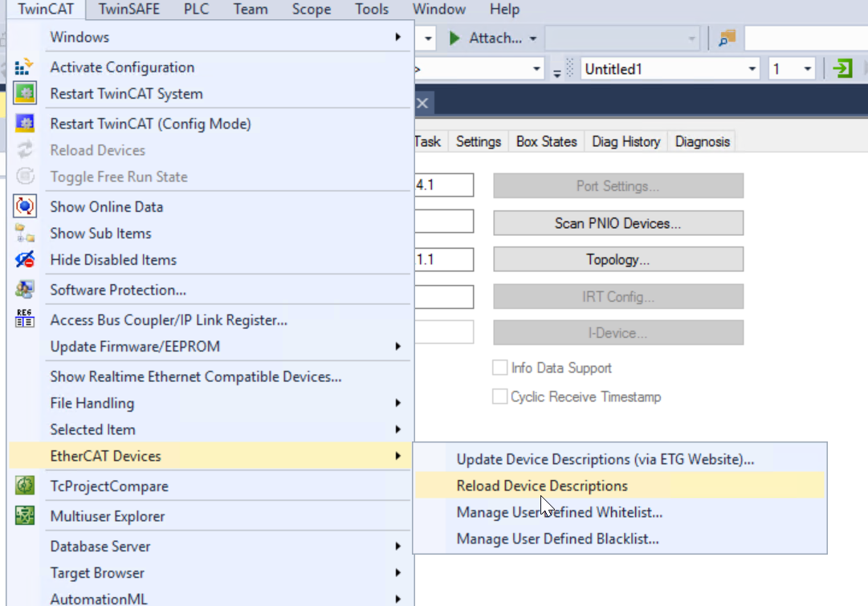
Task: Select the TcProjectCompare menu entry
Action: coord(210,486)
